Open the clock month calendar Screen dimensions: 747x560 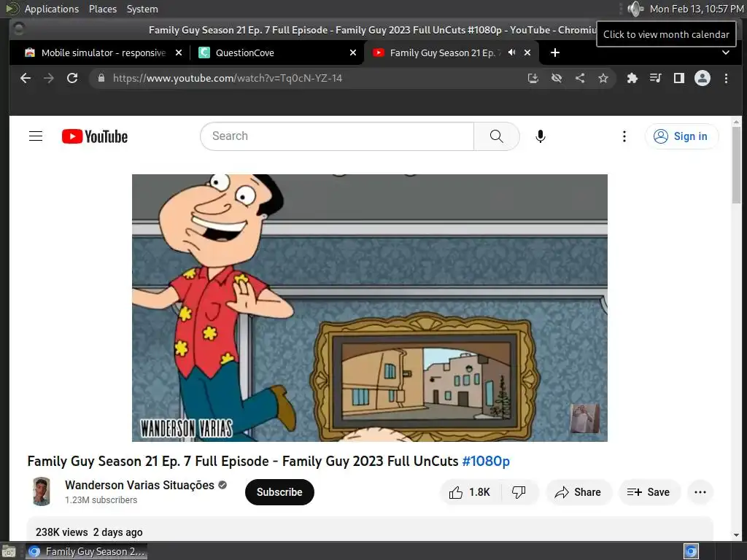[696, 9]
